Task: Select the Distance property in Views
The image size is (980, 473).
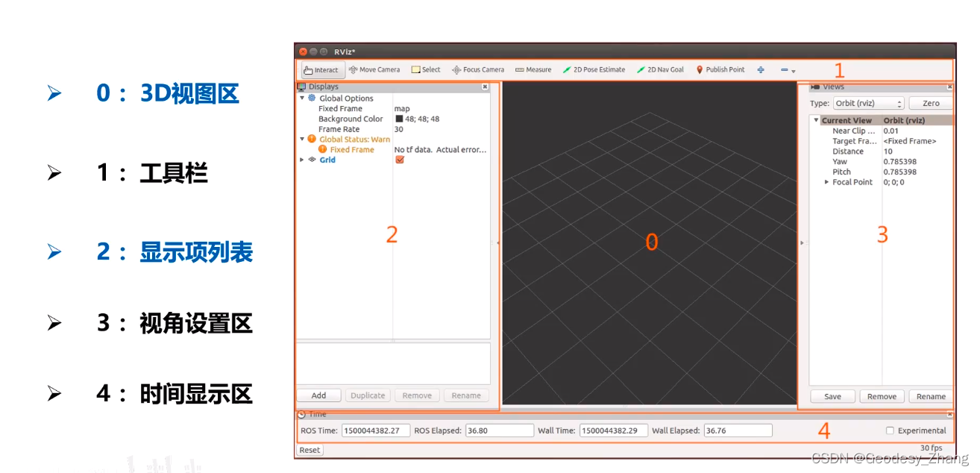Action: (881, 151)
